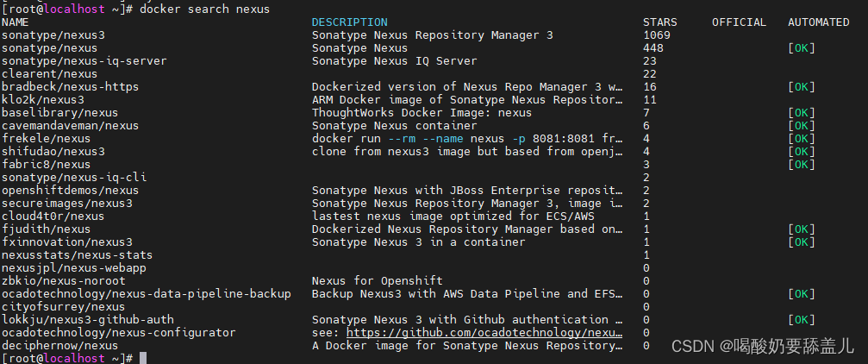
Task: Select the deciphernow/nexus image name
Action: pos(59,345)
